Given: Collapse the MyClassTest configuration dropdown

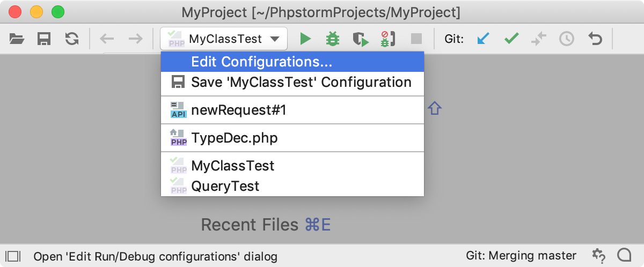Looking at the screenshot, I should tap(224, 39).
